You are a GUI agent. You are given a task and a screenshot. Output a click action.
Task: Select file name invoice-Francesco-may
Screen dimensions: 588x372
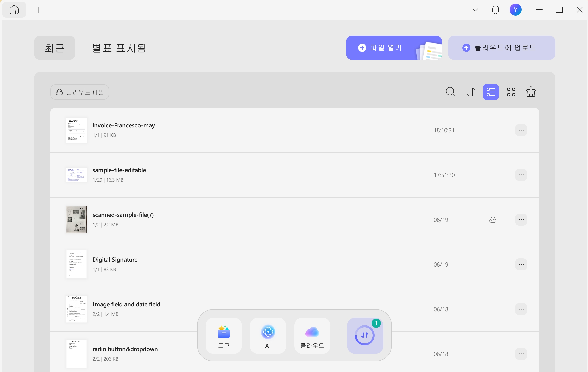click(x=124, y=125)
